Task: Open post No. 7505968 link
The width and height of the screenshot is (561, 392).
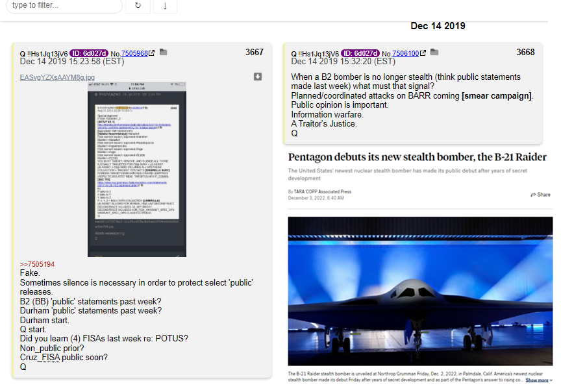Action: (134, 53)
